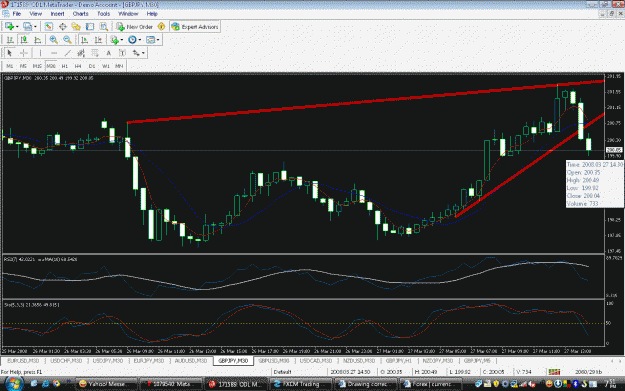Switch timeframe to H1
625x391 pixels.
pos(65,66)
